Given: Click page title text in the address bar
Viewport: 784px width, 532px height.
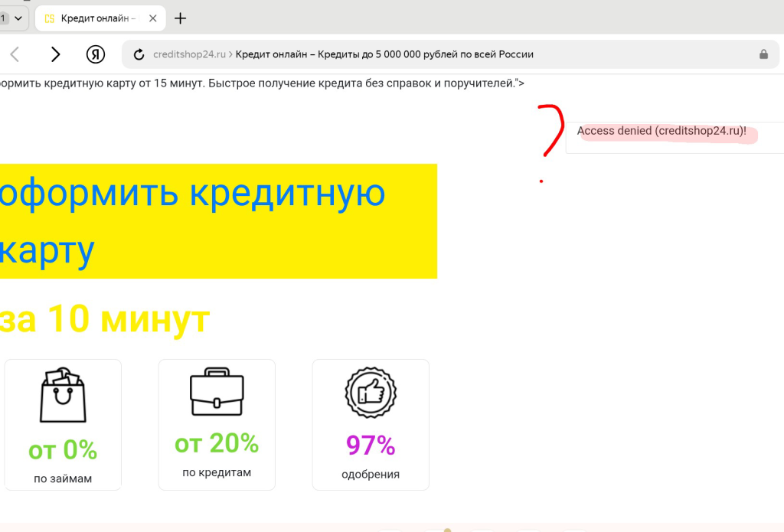Looking at the screenshot, I should coord(384,54).
